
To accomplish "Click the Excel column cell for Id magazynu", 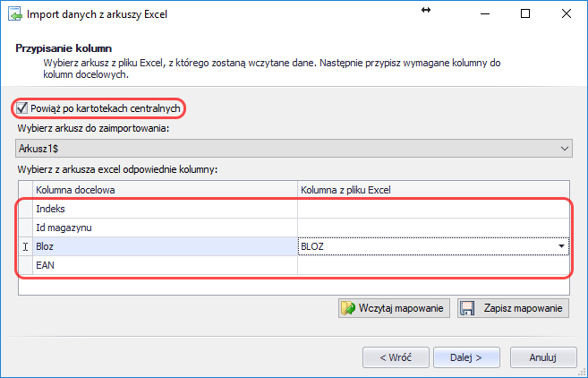I will tap(432, 228).
